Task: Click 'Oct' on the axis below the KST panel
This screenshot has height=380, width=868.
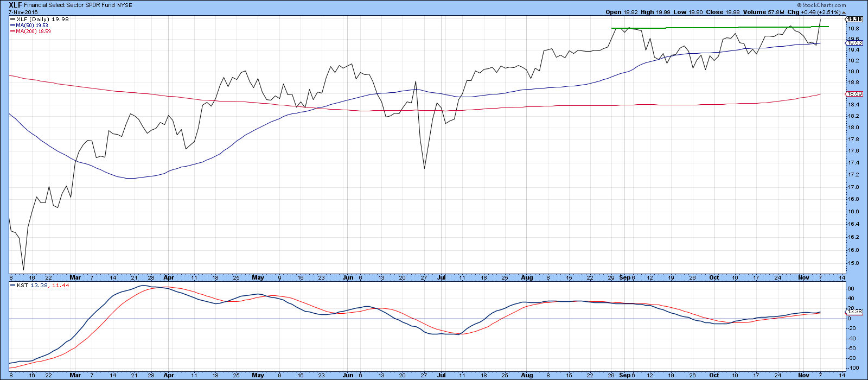Action: 714,375
